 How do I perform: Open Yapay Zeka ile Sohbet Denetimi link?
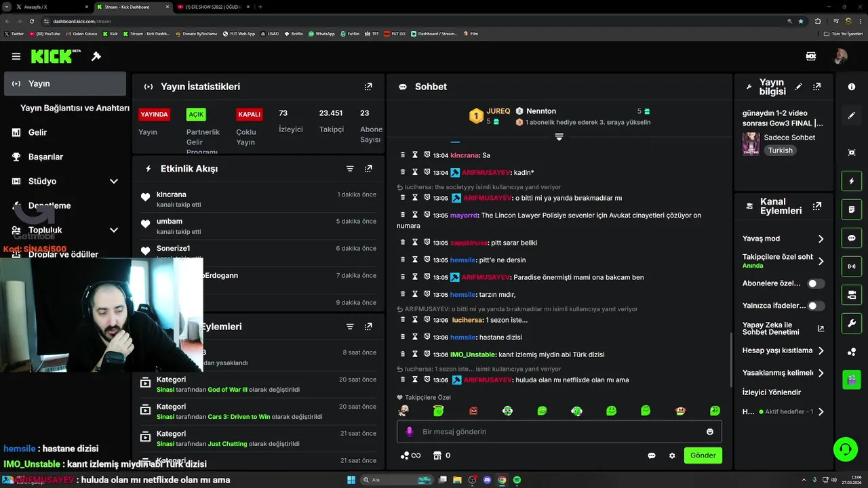pyautogui.click(x=783, y=328)
